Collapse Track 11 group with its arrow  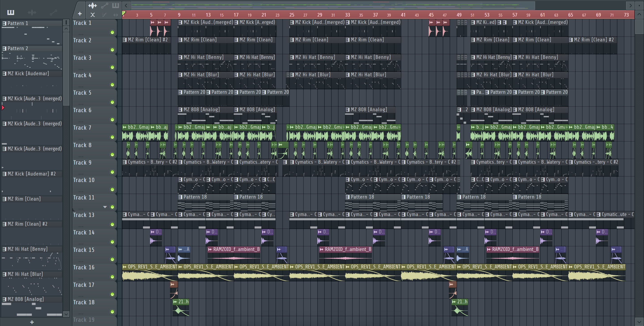point(105,207)
